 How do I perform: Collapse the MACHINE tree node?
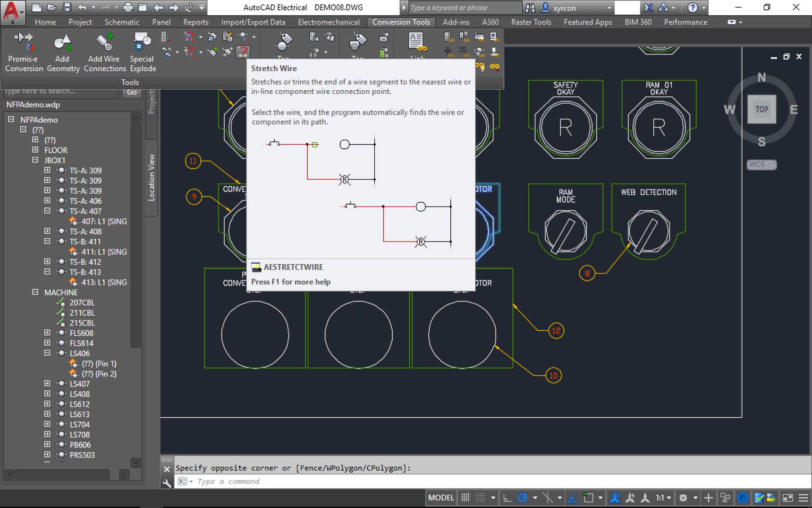click(x=35, y=292)
